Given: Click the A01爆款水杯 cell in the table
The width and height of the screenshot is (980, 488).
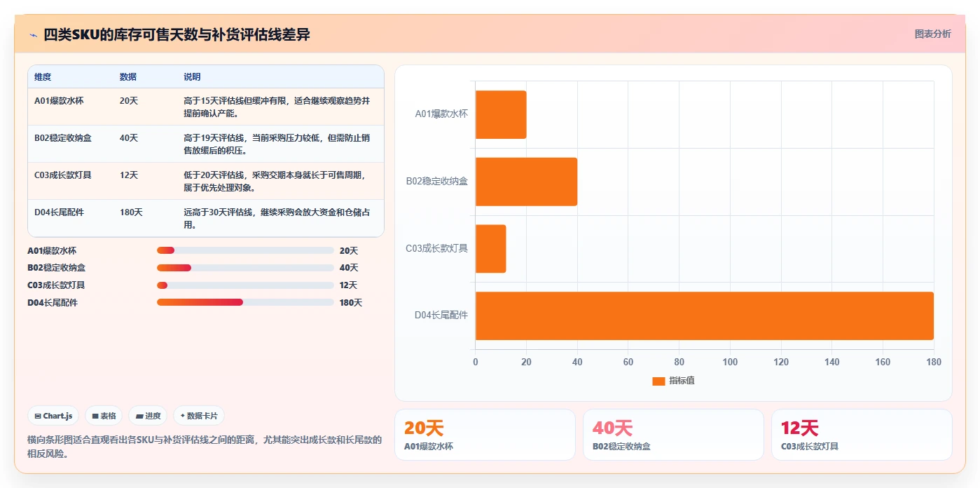Looking at the screenshot, I should [59, 100].
